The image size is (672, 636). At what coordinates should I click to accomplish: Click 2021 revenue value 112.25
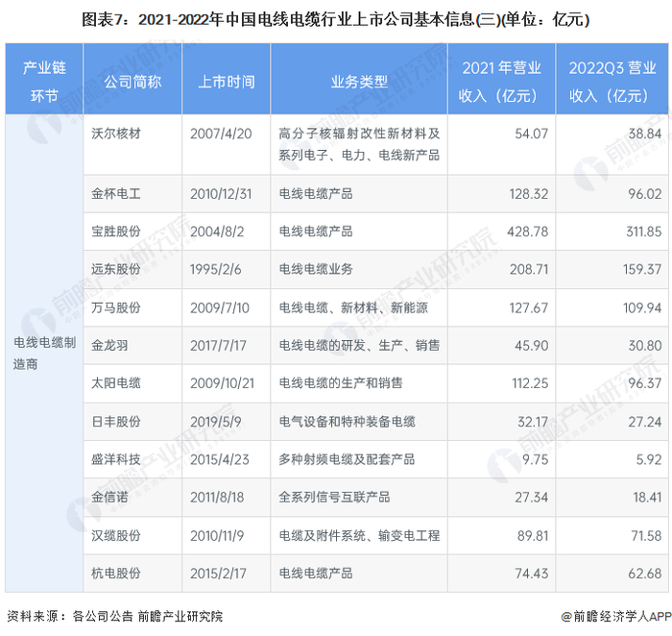pos(530,383)
